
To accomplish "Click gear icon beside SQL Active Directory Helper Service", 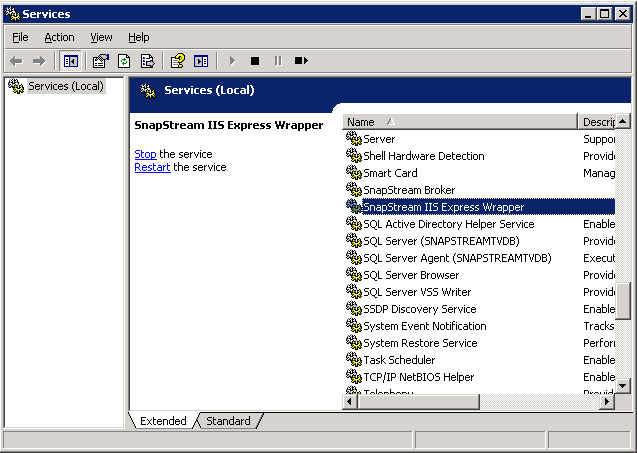I will (x=353, y=224).
